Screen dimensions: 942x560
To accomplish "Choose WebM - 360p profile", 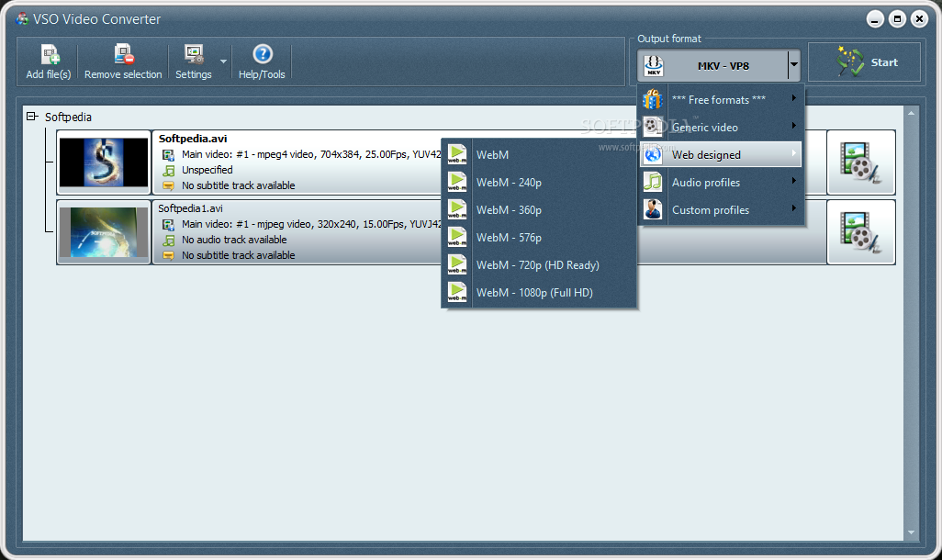I will pos(539,210).
